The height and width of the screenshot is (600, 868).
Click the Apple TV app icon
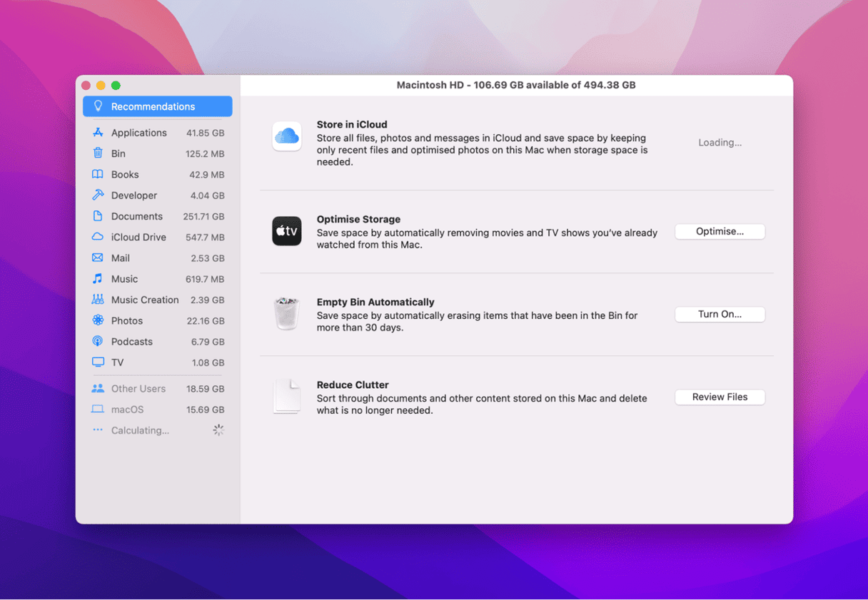click(x=286, y=231)
